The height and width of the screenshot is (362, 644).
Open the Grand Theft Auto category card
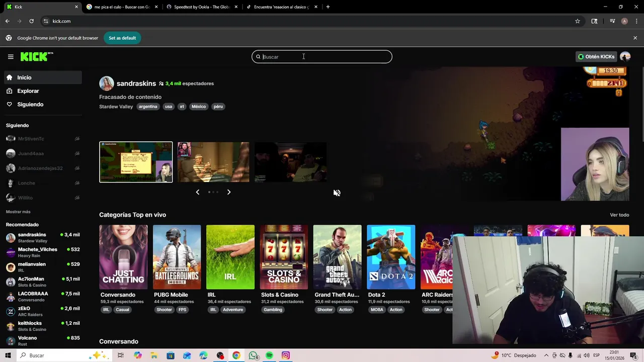(x=337, y=257)
